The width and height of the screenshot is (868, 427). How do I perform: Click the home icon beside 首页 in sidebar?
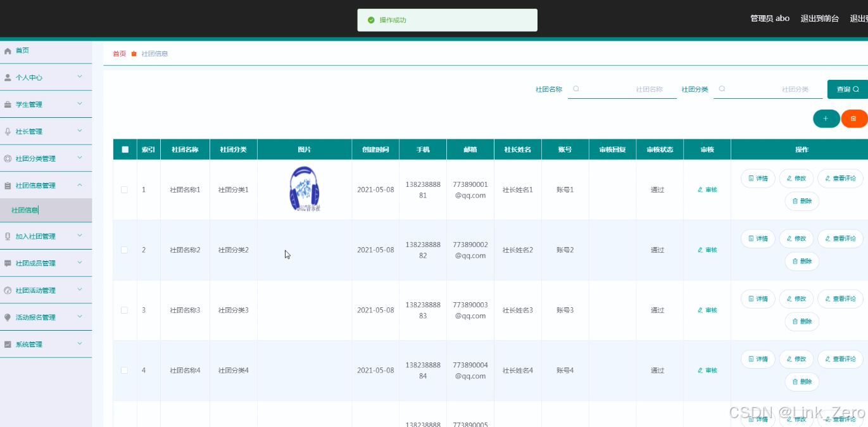tap(8, 51)
